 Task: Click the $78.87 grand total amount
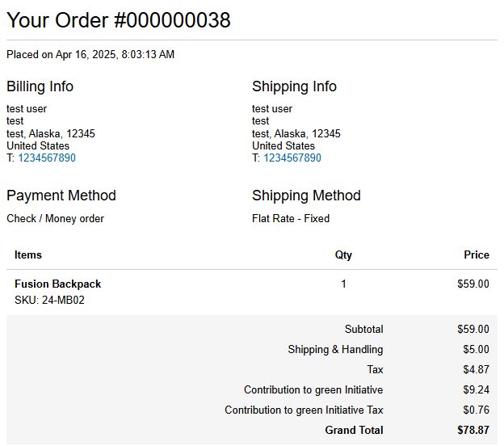click(472, 431)
